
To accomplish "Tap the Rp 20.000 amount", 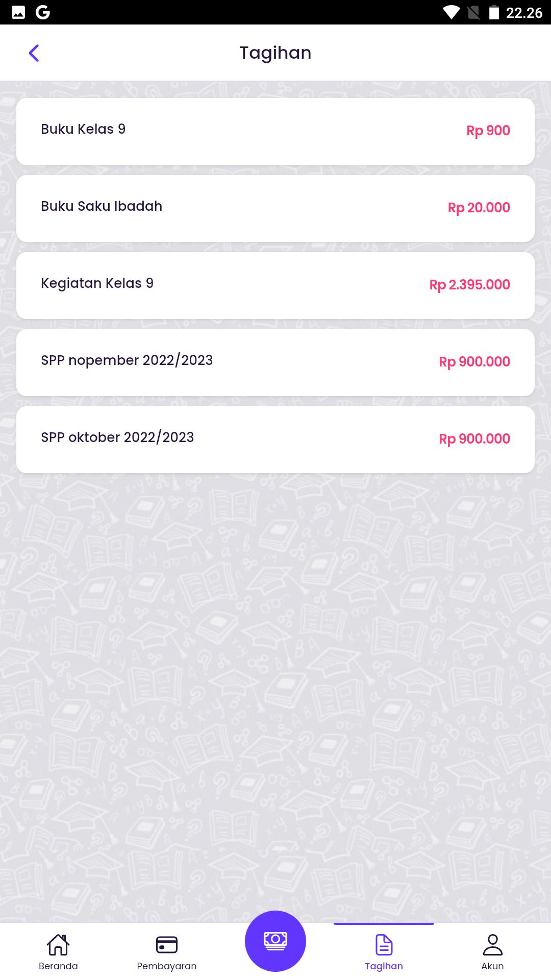I will pos(479,208).
